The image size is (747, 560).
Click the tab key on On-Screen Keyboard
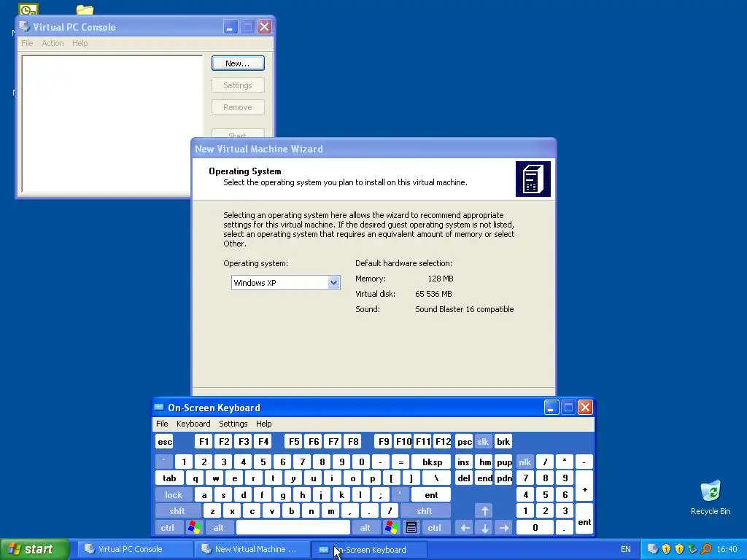169,478
